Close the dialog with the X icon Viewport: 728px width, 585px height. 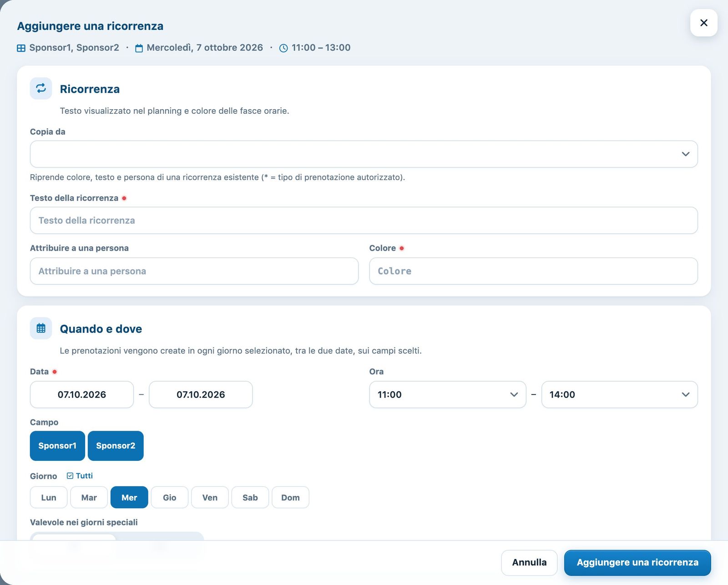pyautogui.click(x=703, y=23)
